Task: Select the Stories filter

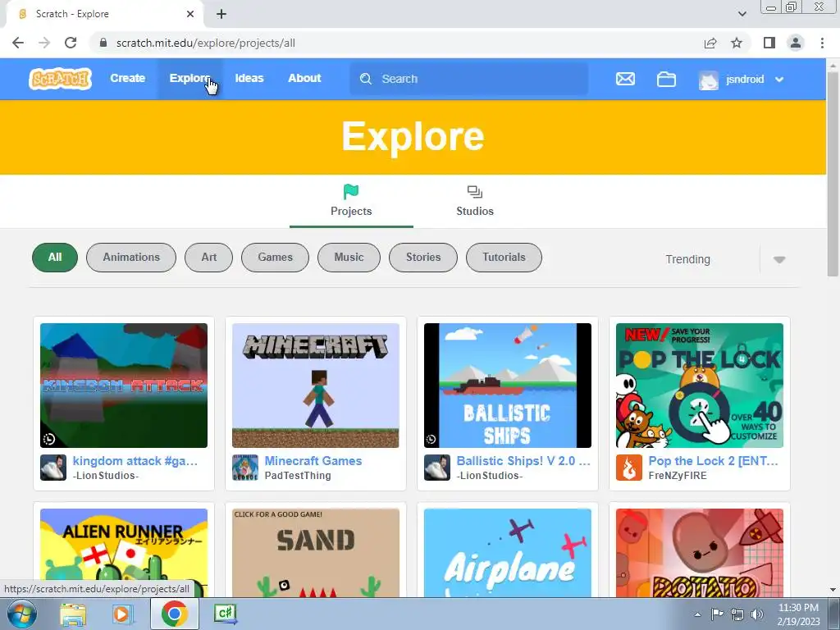Action: [423, 258]
